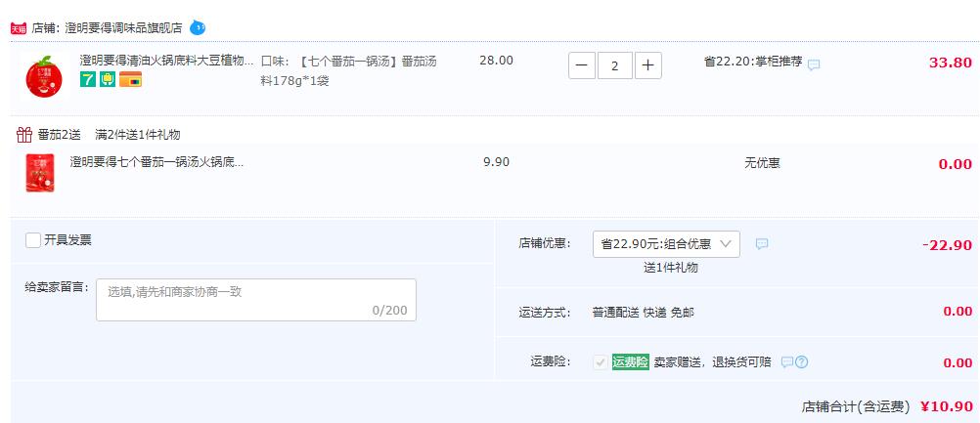The width and height of the screenshot is (980, 423).
Task: Click the Tmall logo icon beside 店铺
Action: [19, 28]
